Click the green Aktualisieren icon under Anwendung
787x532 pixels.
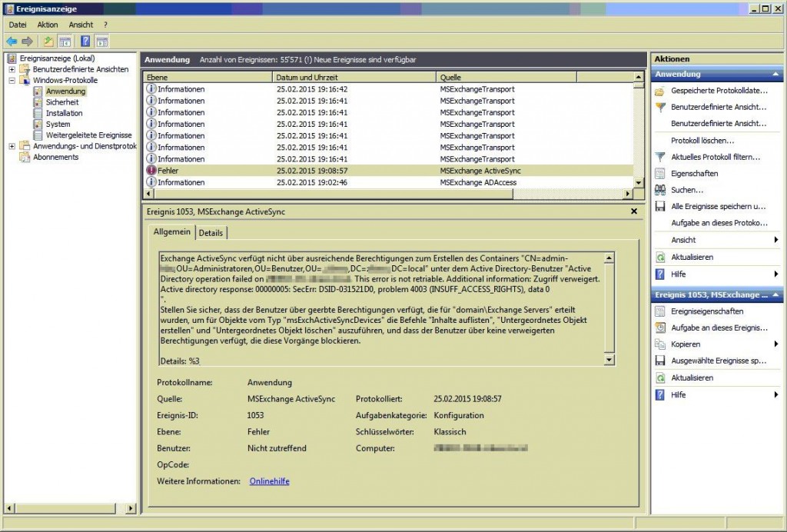[x=659, y=257]
